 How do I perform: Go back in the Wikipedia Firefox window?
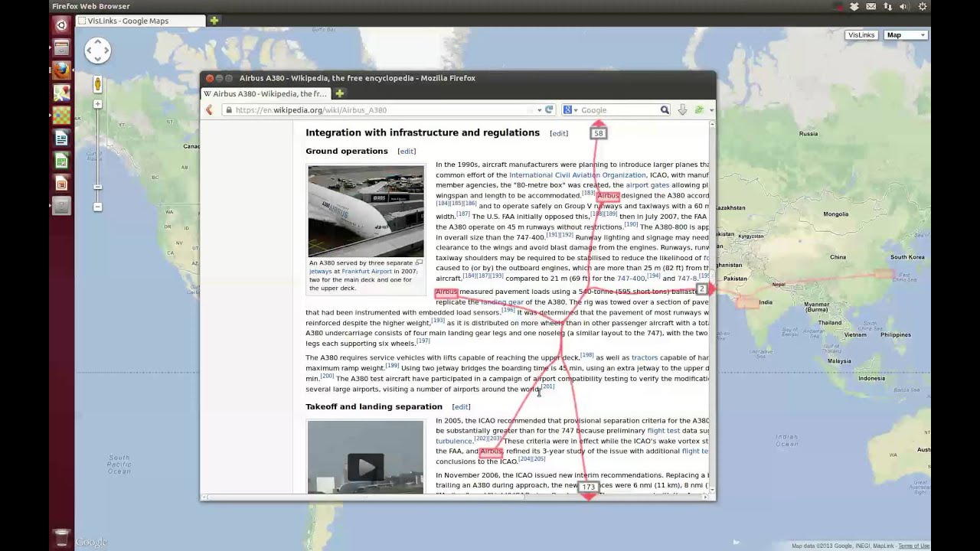[x=209, y=110]
